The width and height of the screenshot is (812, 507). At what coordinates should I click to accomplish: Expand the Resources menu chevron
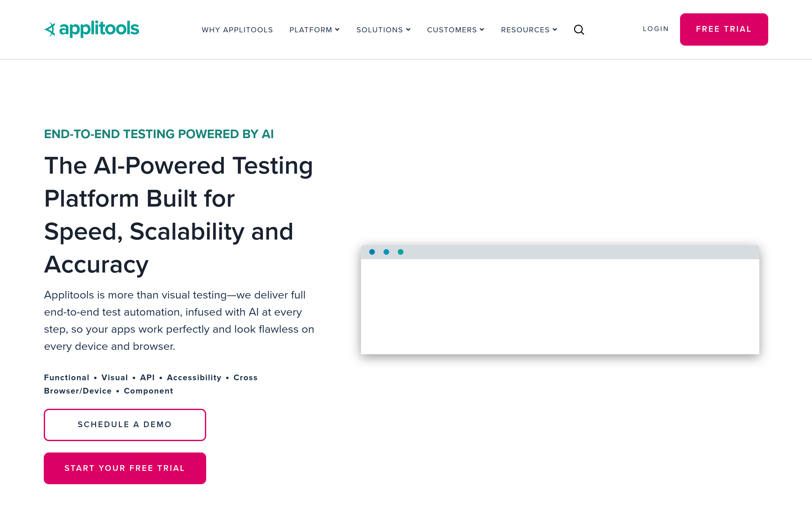(555, 30)
